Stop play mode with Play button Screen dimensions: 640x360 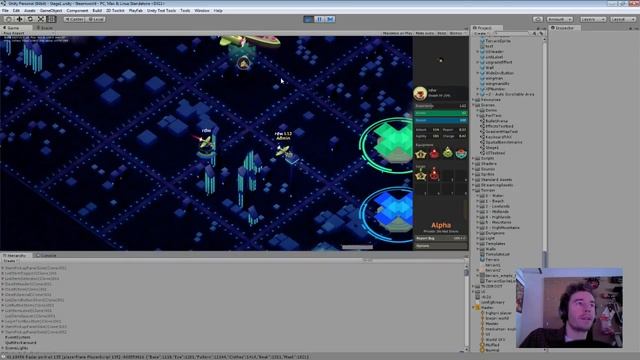[309, 19]
